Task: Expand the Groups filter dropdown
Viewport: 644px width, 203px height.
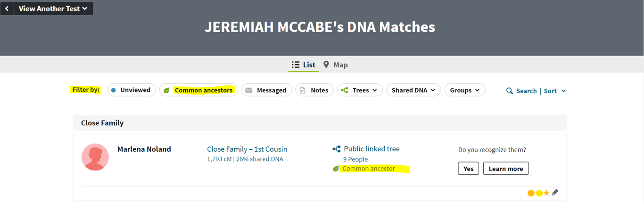Action: 465,90
